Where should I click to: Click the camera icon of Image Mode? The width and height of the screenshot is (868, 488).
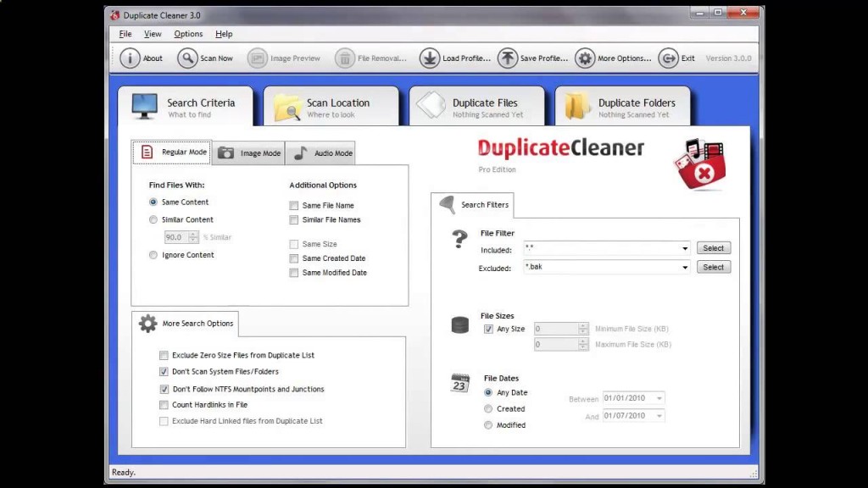(x=225, y=152)
